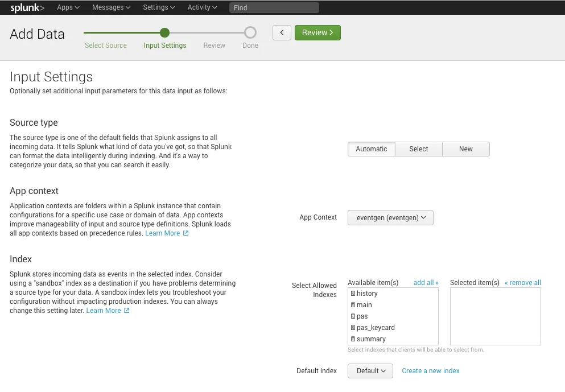Select the Select source type option

(418, 148)
